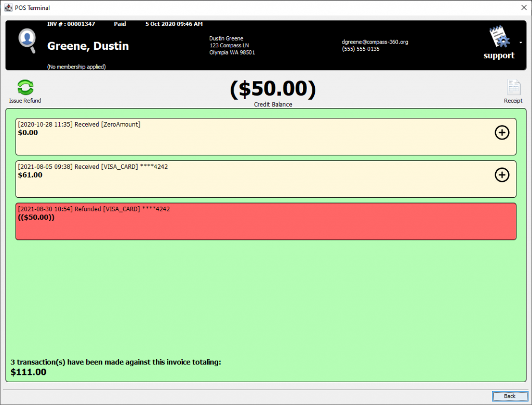Screen dimensions: 532x405
Task: Expand the support dropdown arrow
Action: point(521,43)
